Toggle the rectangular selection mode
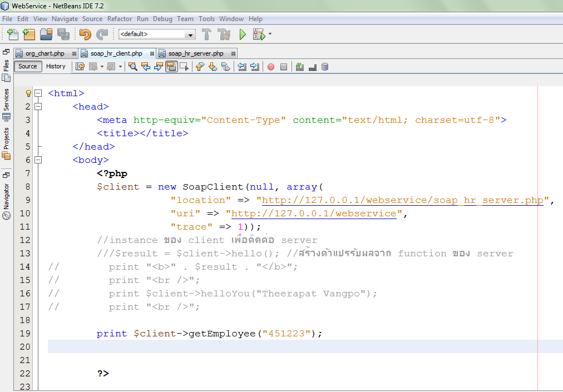Screen dimensions: 563x392 (184, 67)
